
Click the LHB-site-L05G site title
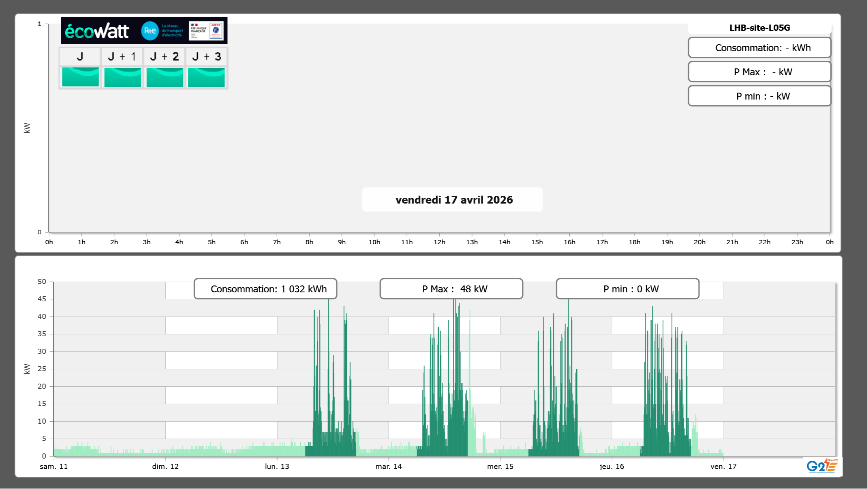[x=759, y=28]
